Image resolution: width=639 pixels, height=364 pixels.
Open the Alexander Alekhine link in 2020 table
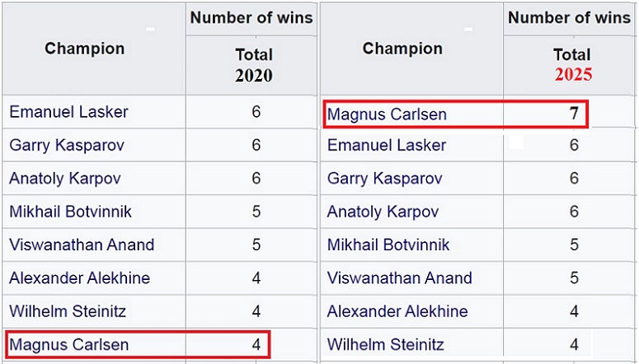(80, 278)
